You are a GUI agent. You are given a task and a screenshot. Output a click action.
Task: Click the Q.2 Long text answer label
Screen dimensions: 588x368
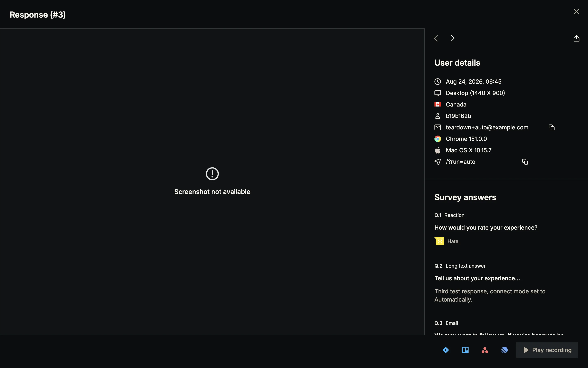(x=460, y=266)
